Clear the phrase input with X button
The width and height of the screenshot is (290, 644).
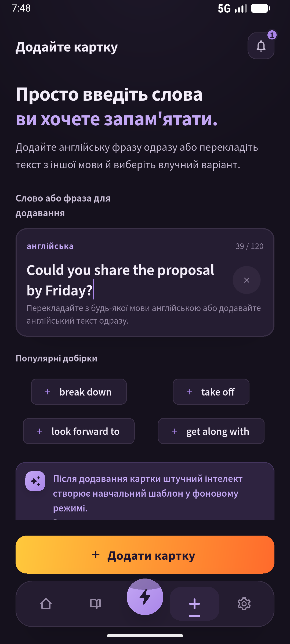point(247,280)
